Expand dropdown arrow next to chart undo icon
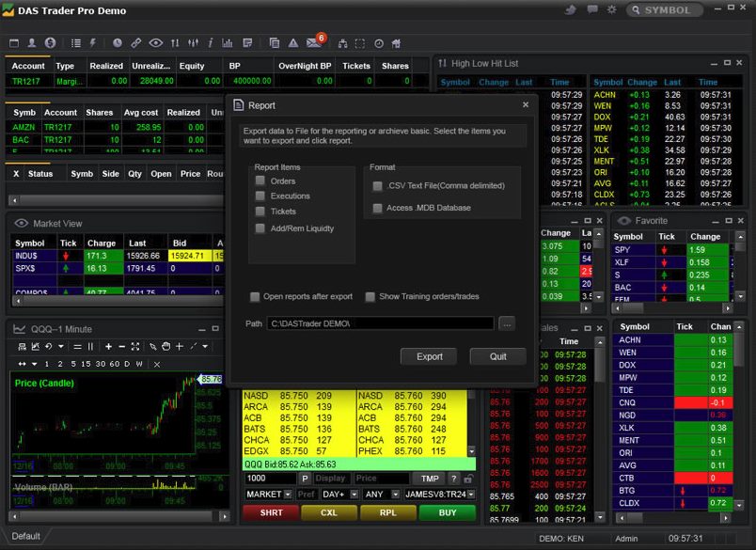Image resolution: width=756 pixels, height=550 pixels. click(x=61, y=347)
